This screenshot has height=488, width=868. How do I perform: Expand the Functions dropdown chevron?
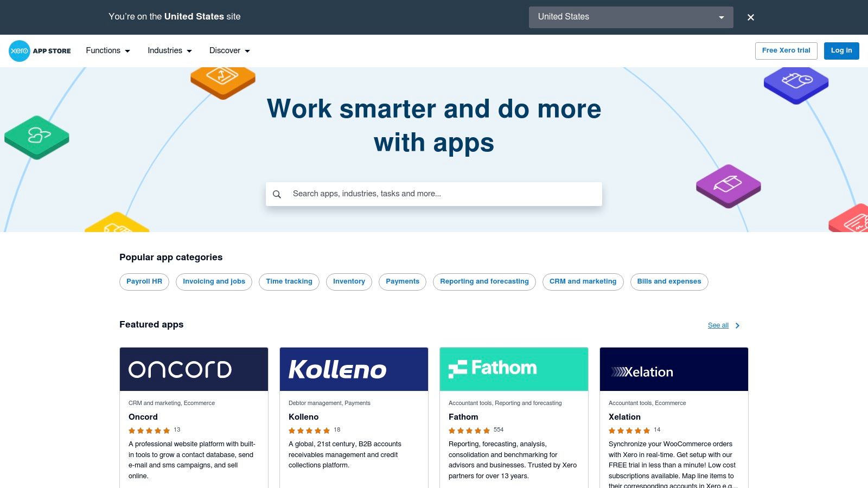[x=128, y=51]
